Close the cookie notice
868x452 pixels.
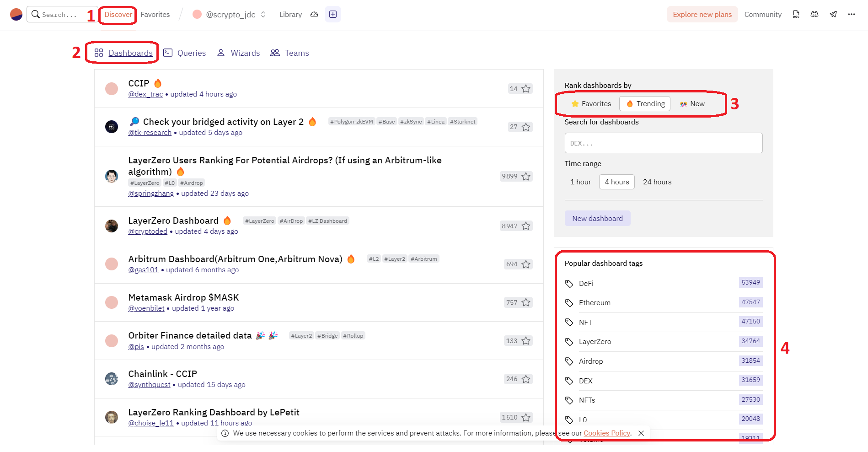tap(641, 433)
